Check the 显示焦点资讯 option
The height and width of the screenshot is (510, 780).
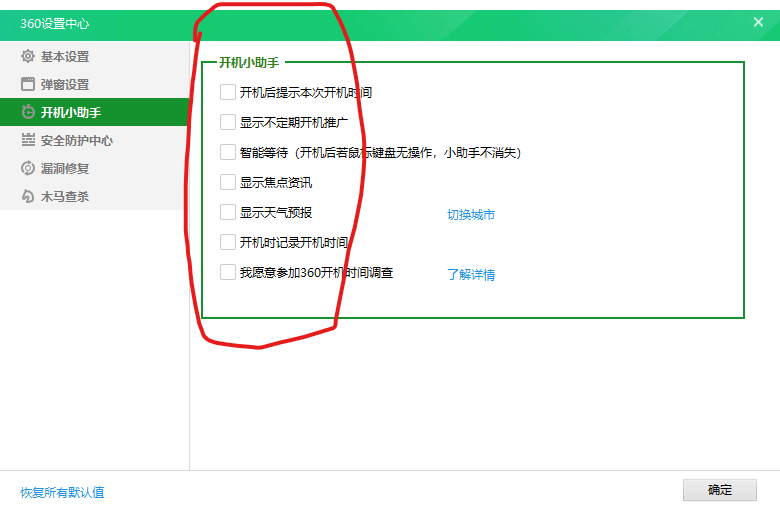228,182
